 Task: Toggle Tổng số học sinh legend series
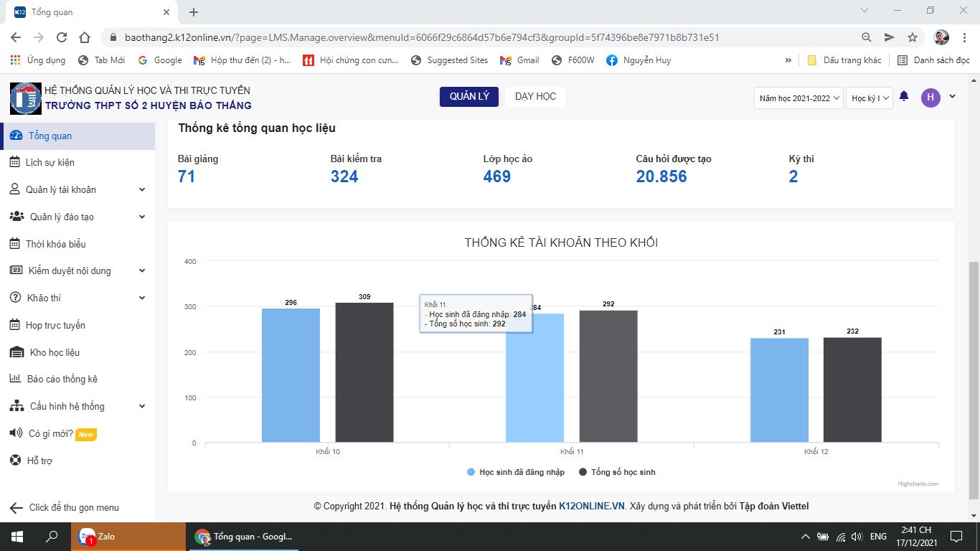[617, 472]
